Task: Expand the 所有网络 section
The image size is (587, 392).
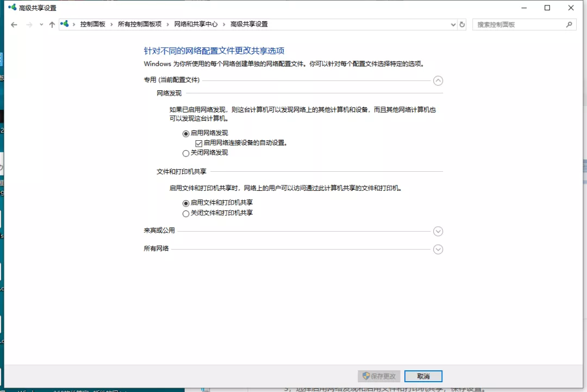Action: point(438,249)
